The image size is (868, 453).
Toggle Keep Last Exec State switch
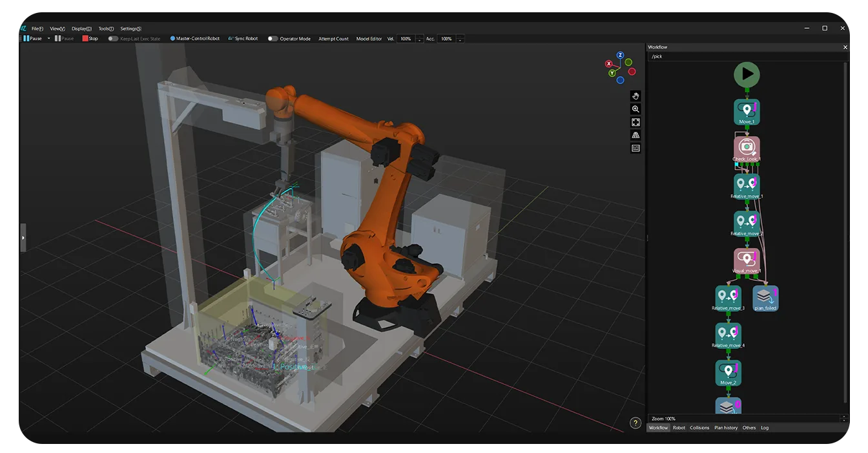tap(113, 39)
